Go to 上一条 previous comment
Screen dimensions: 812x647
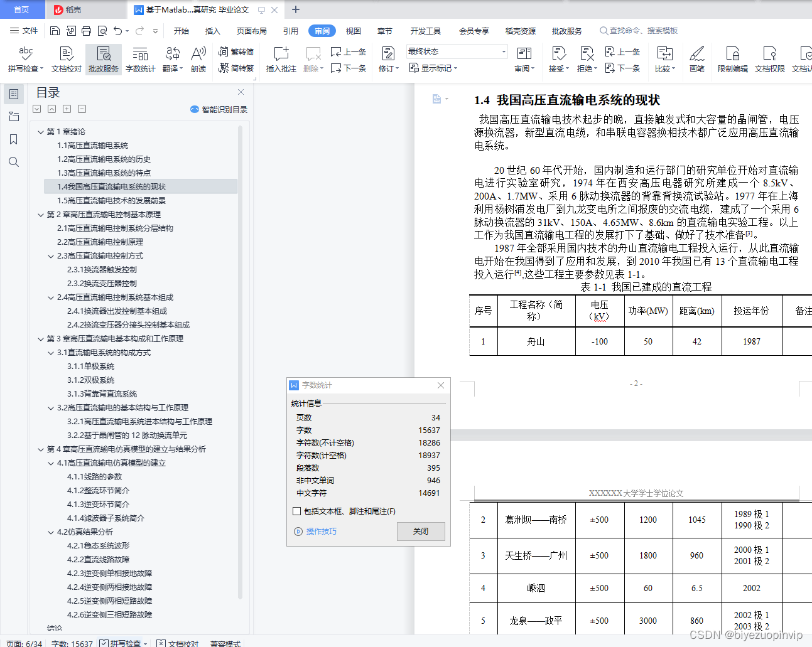pos(349,52)
